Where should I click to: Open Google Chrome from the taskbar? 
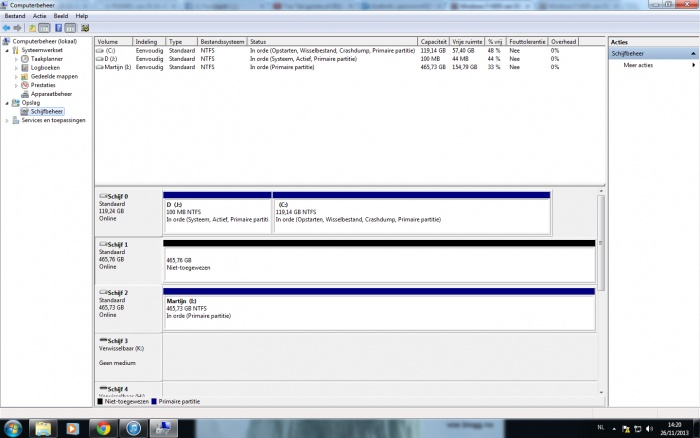102,428
